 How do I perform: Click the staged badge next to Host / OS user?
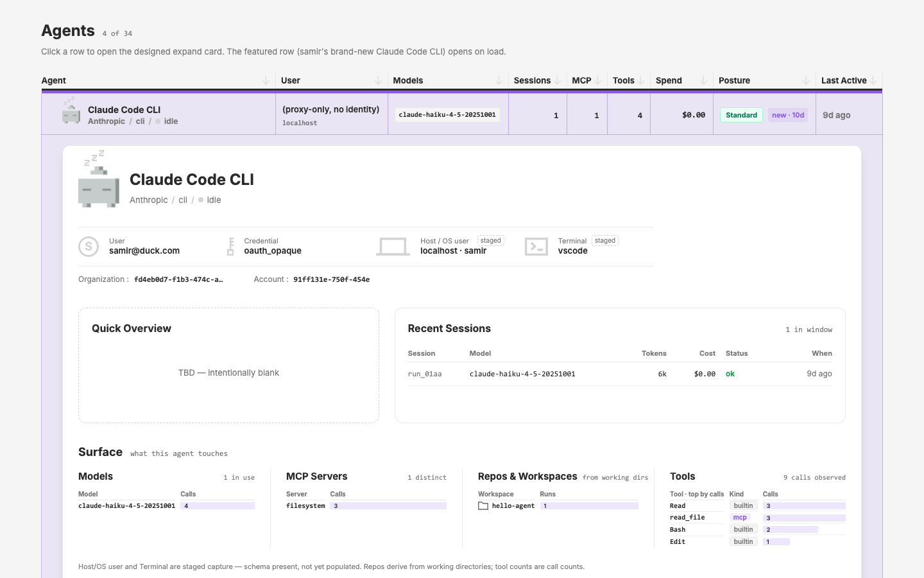coord(491,241)
